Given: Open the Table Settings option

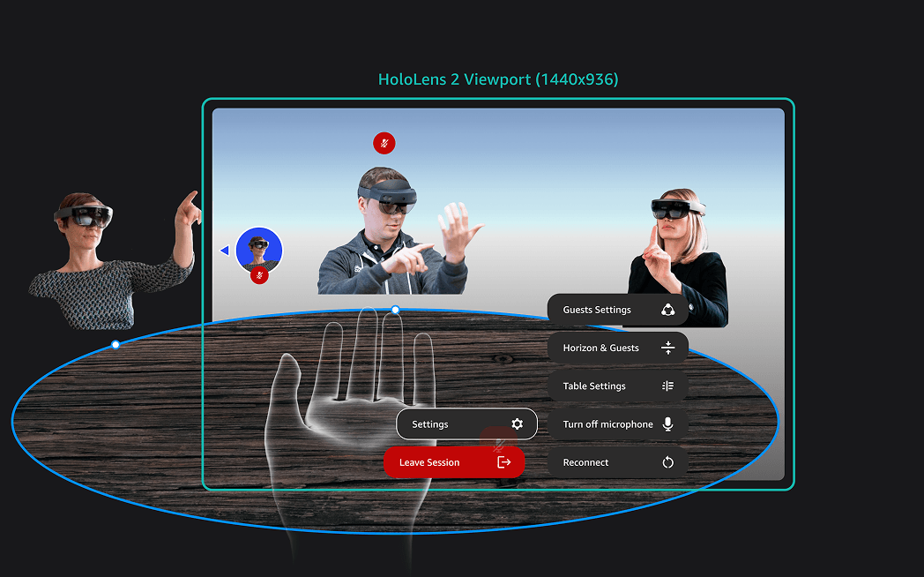Looking at the screenshot, I should (x=617, y=386).
